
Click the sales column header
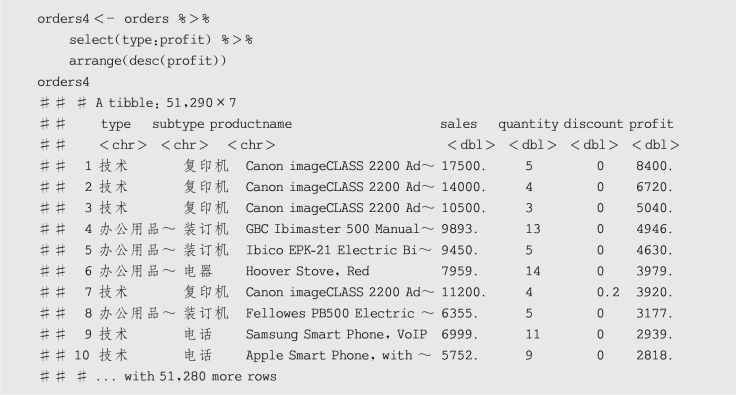(x=458, y=124)
